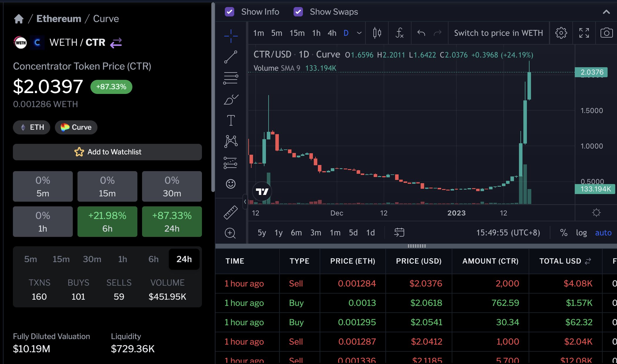This screenshot has width=617, height=364.
Task: Open the indicators fx menu
Action: [x=399, y=33]
